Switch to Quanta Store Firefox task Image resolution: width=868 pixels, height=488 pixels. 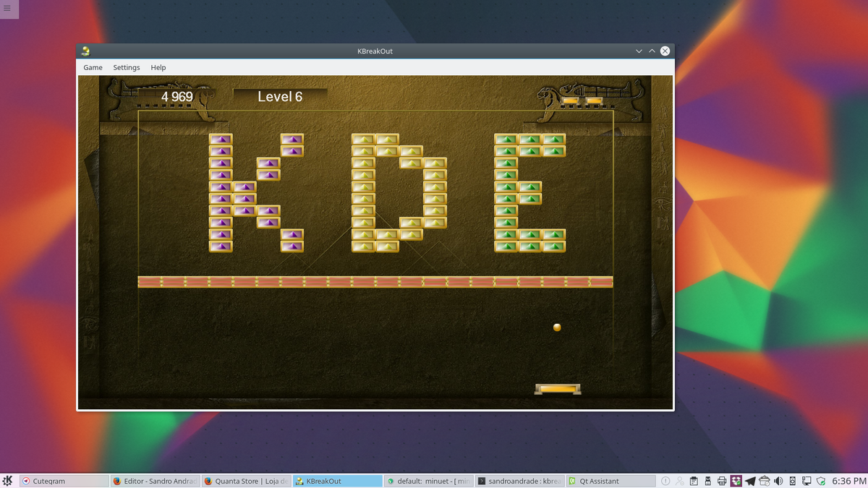[x=246, y=481]
